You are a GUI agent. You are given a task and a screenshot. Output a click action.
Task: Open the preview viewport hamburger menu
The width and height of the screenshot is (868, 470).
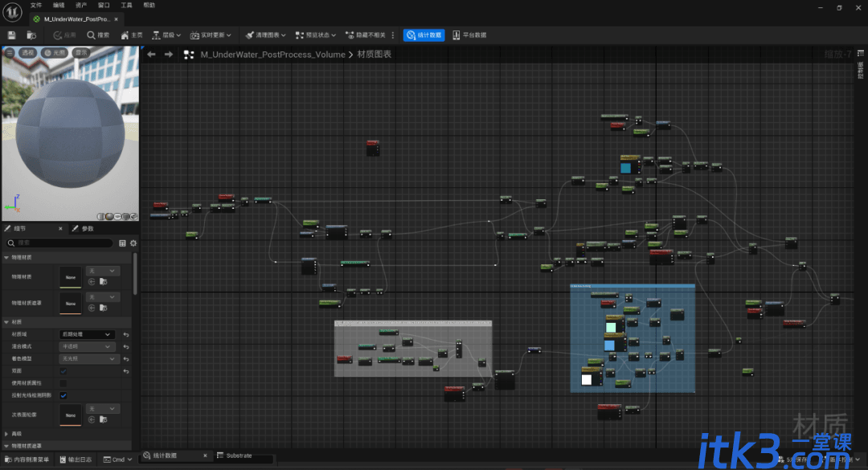[10, 52]
